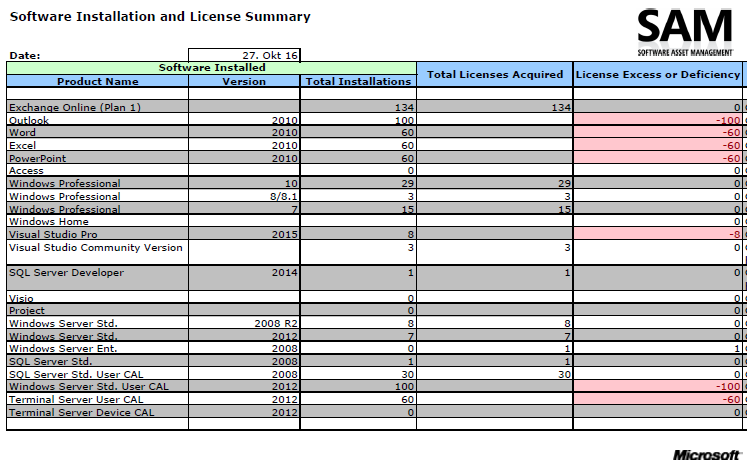Click the Windows Server Std. User CAL cell
This screenshot has height=469, width=747.
click(x=98, y=386)
